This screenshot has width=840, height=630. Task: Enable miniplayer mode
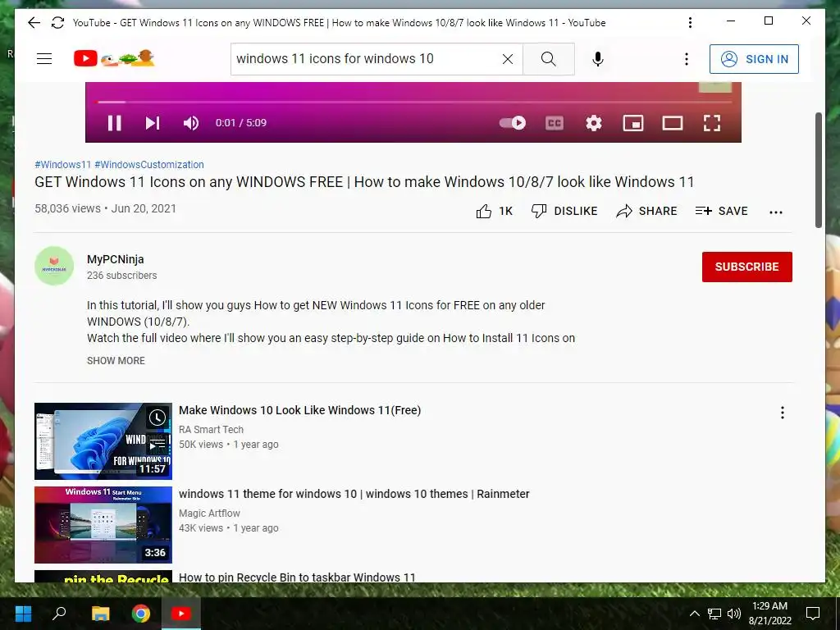(x=633, y=123)
